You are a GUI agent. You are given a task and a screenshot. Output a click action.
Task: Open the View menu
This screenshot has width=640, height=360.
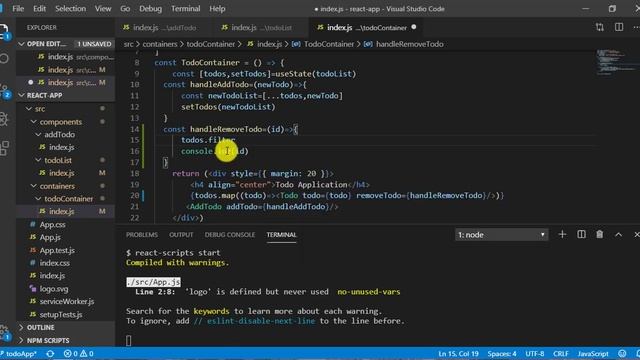tap(103, 9)
